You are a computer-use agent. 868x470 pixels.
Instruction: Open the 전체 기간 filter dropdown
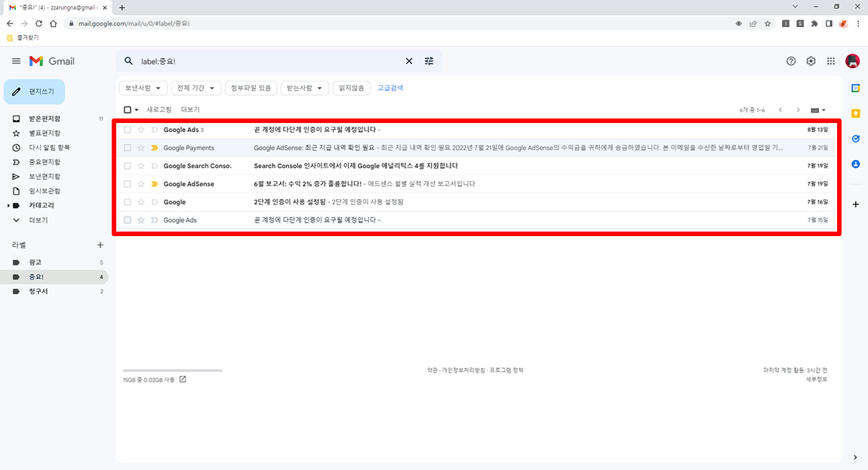(196, 88)
